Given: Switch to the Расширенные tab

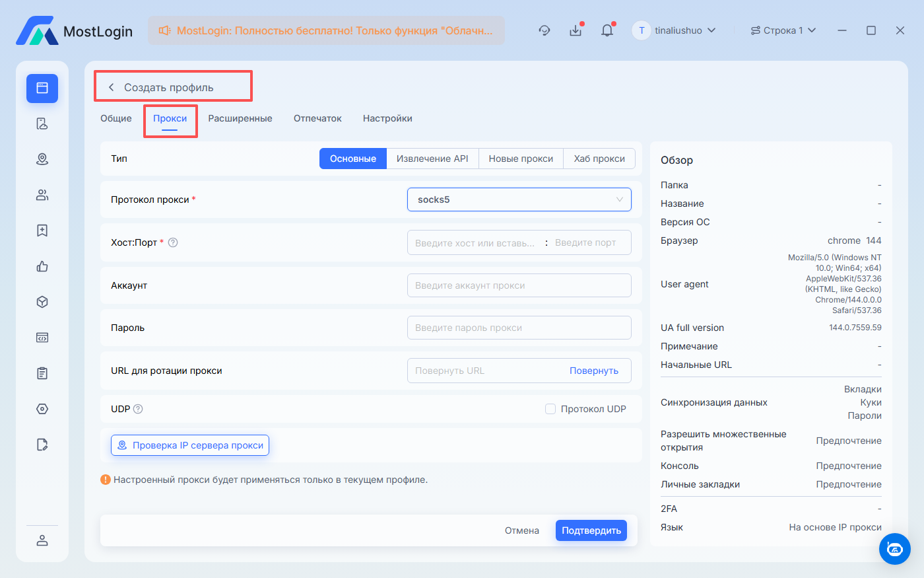Looking at the screenshot, I should (240, 118).
